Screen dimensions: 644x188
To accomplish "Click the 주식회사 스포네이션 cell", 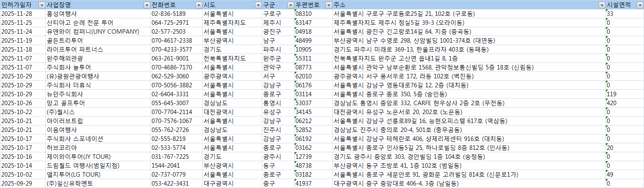I will (x=98, y=139).
